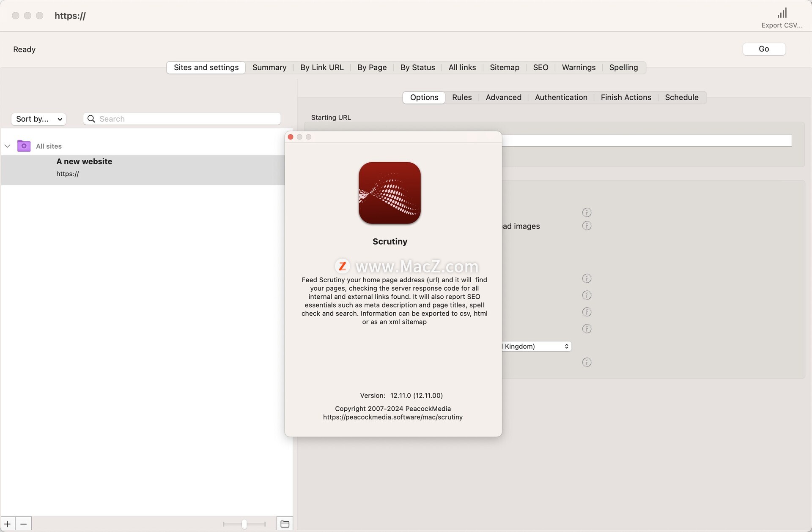Show the All links tab

tap(462, 68)
